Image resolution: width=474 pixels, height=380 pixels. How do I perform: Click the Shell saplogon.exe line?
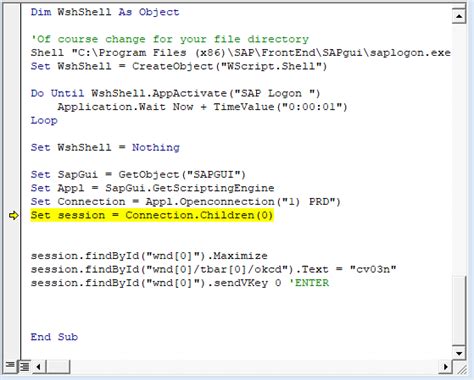[241, 53]
